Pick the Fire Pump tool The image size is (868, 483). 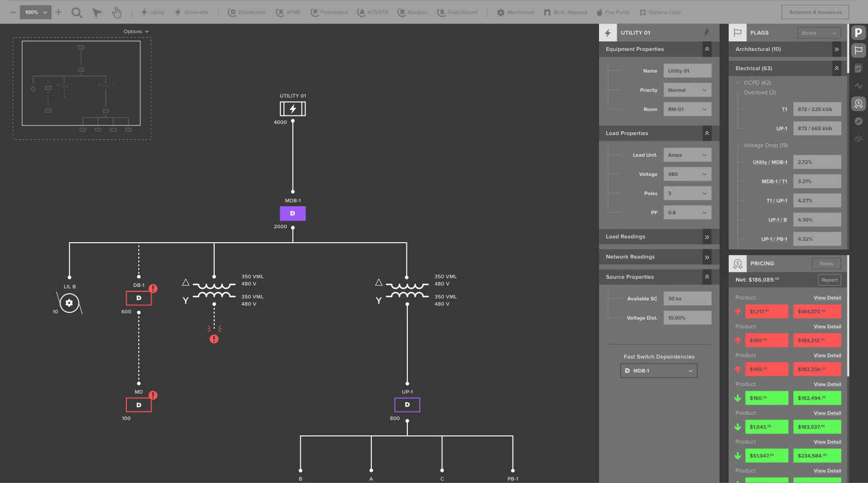(x=613, y=12)
